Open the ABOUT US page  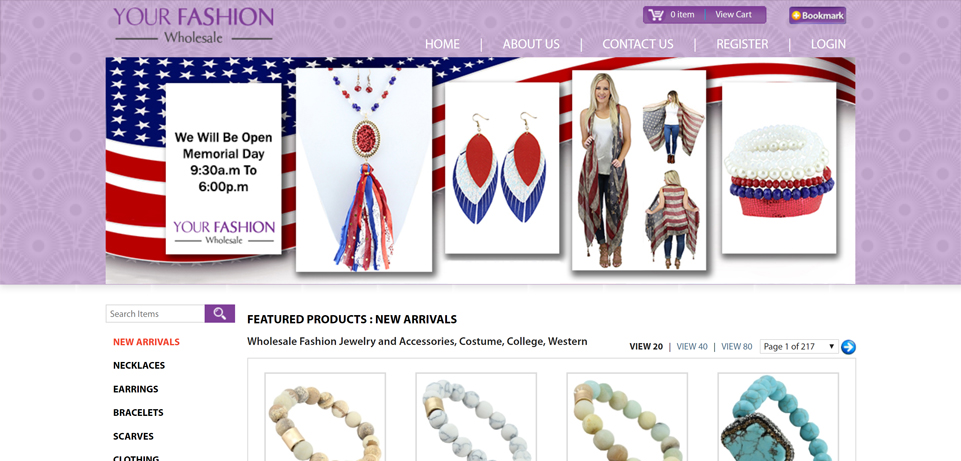click(x=531, y=44)
